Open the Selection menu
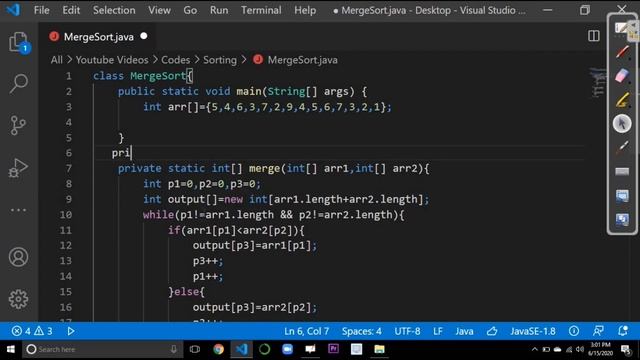640x360 pixels. coord(114,10)
